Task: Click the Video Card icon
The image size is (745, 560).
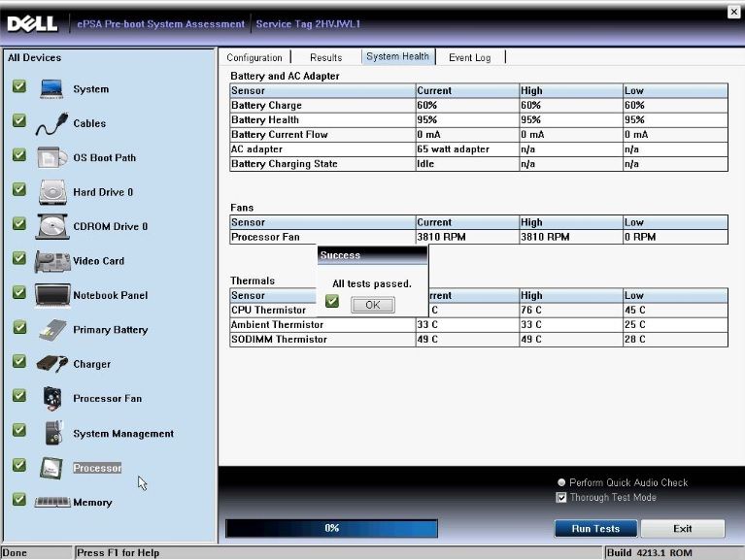Action: coord(52,261)
